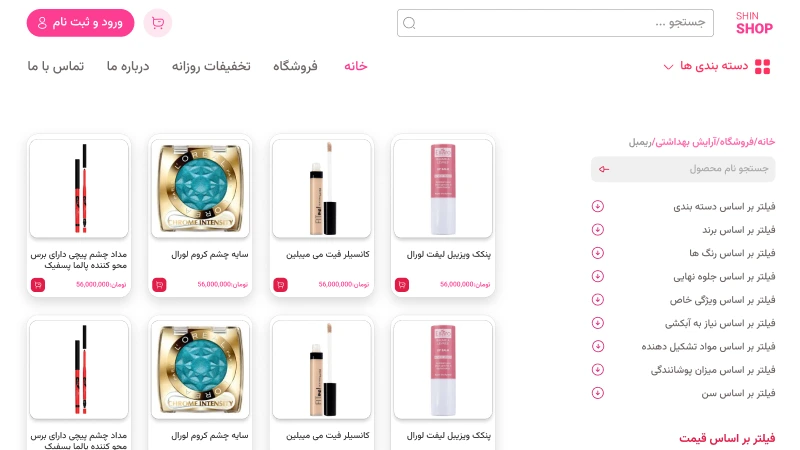Open تماس با ما menu item
Image resolution: width=800 pixels, height=450 pixels.
(56, 66)
